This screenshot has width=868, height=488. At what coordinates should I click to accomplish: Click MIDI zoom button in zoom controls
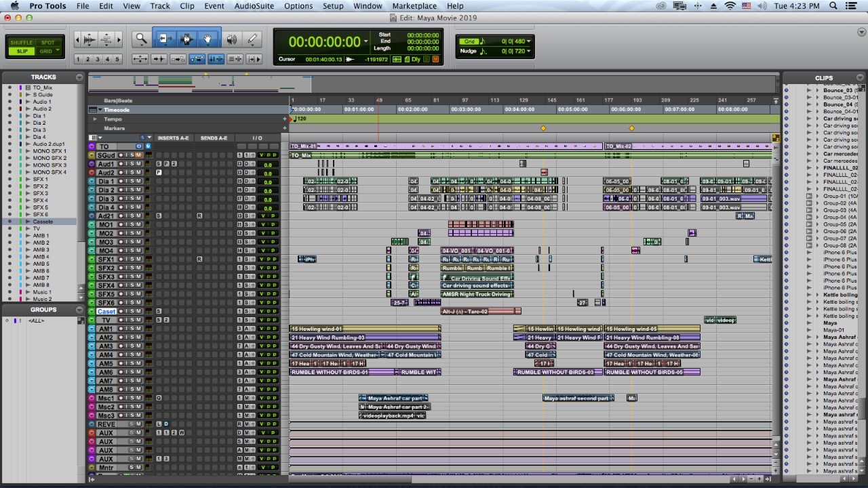pos(106,40)
